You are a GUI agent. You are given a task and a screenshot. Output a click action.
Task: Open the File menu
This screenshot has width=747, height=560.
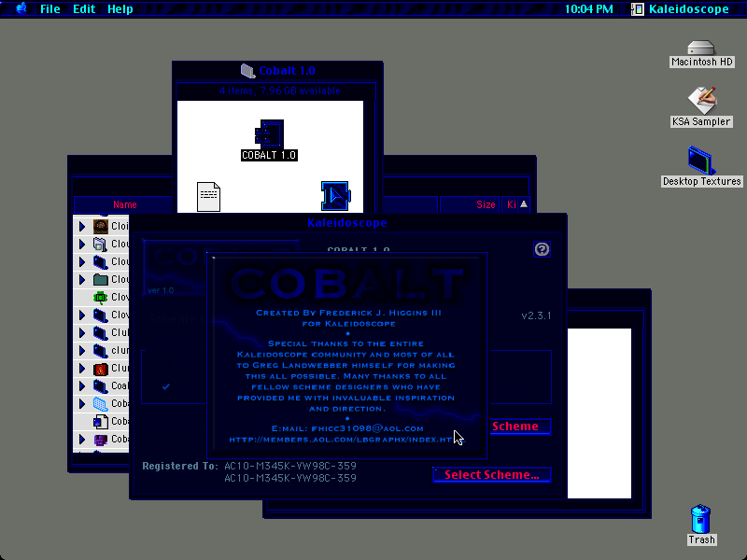click(50, 9)
